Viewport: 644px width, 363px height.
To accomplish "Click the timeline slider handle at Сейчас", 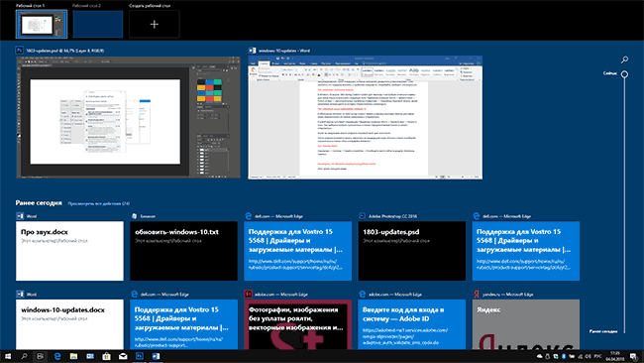I will tap(624, 74).
